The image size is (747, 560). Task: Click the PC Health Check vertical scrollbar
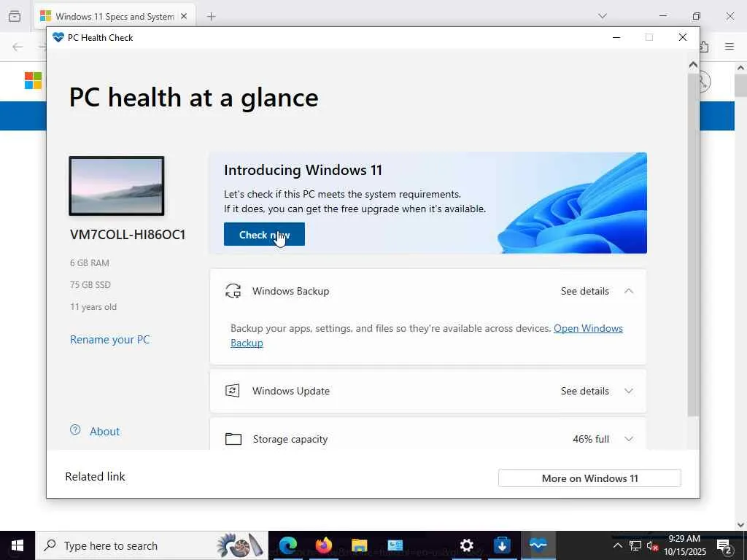pos(693,245)
